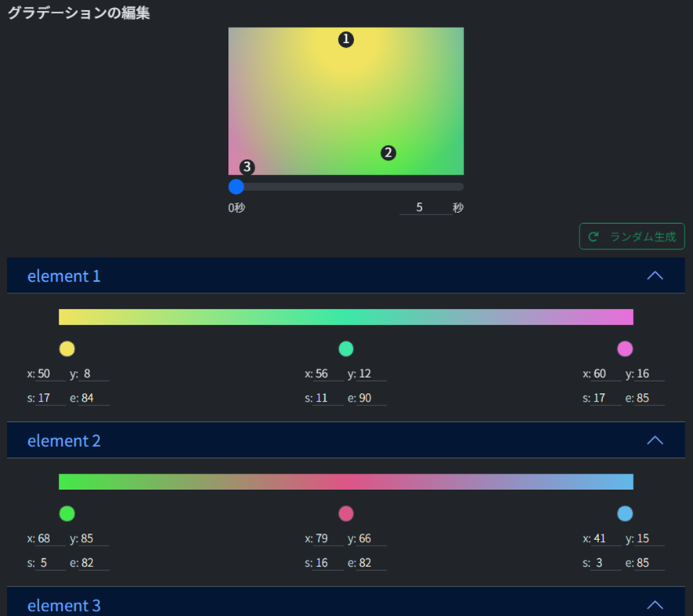This screenshot has height=616, width=693.
Task: Click the gradient strip of element 1
Action: [x=346, y=317]
